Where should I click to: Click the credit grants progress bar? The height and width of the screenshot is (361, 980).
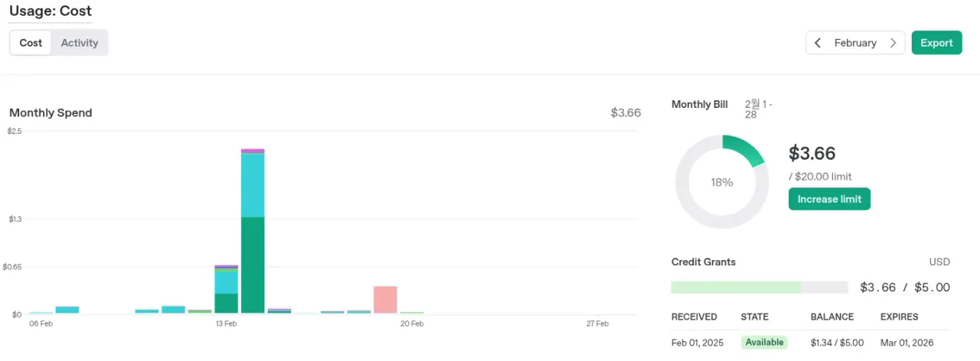759,288
